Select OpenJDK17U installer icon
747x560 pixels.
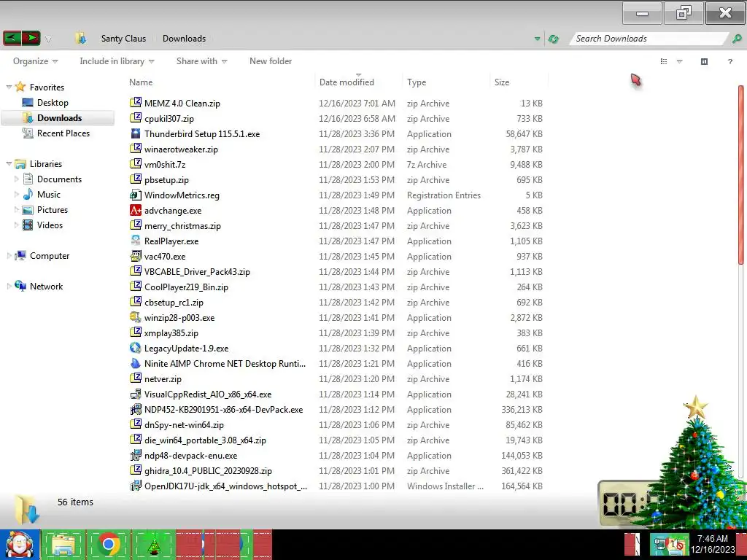(136, 486)
